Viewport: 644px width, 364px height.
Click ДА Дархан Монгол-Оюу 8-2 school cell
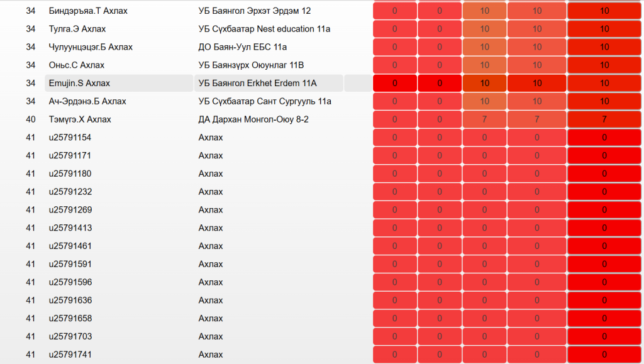click(253, 119)
